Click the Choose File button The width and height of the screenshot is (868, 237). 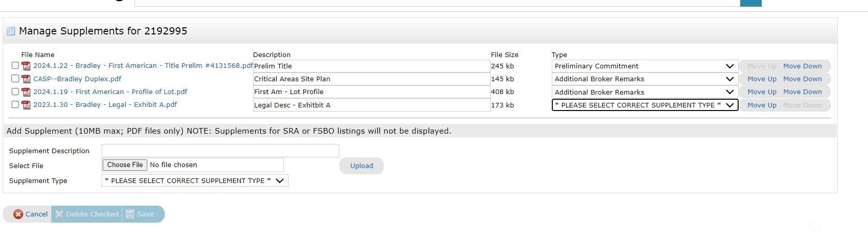pos(125,165)
